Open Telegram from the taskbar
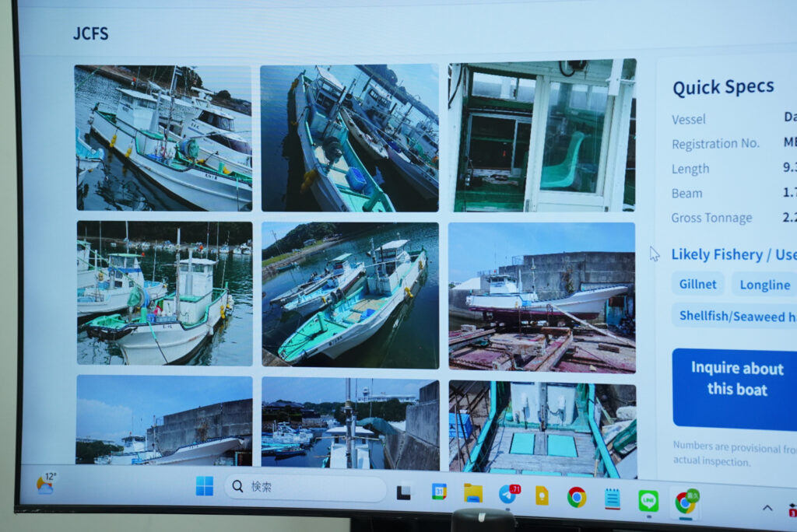The image size is (797, 532). (x=507, y=495)
